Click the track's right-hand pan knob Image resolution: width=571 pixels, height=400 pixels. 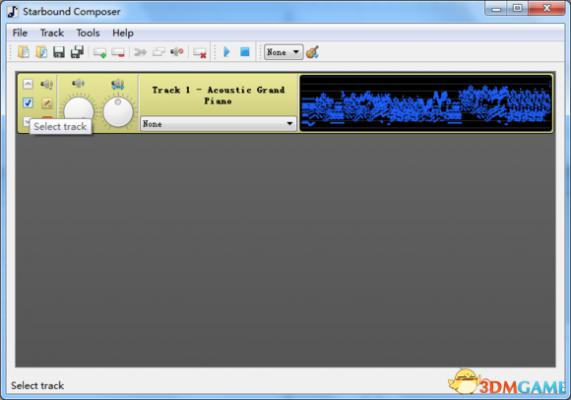(118, 112)
